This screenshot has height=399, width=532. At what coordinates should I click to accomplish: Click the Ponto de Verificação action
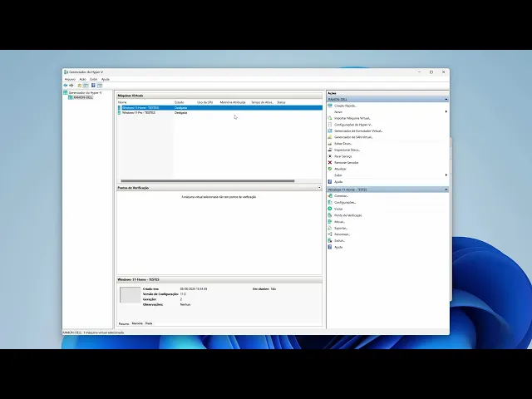coord(347,215)
